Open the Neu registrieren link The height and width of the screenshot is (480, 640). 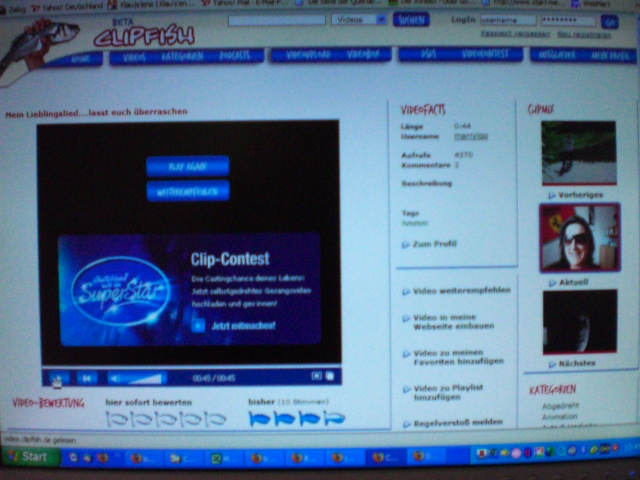584,35
